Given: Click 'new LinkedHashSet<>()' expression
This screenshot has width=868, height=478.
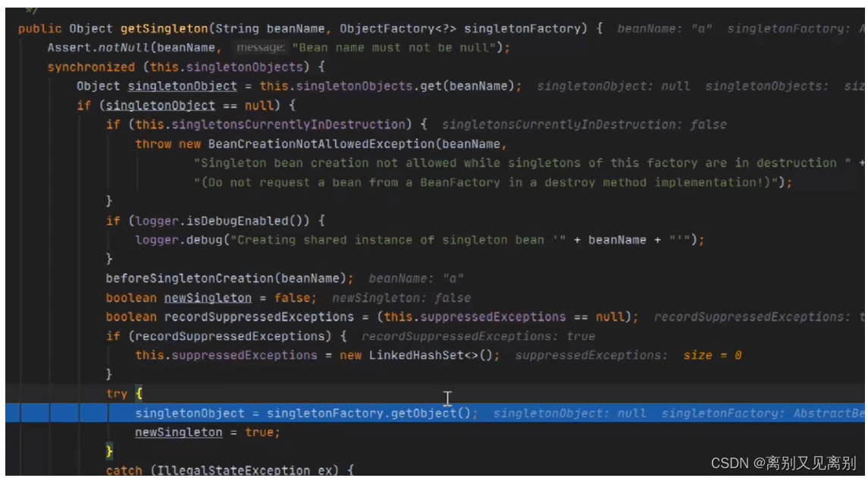Looking at the screenshot, I should click(x=415, y=355).
